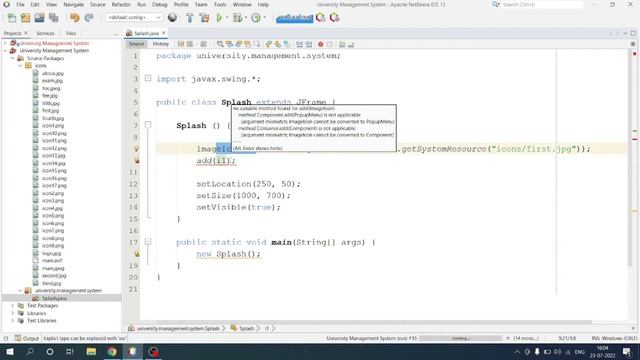
Task: Click the Shift Line Right icon in the editor toolbar
Action: (309, 44)
